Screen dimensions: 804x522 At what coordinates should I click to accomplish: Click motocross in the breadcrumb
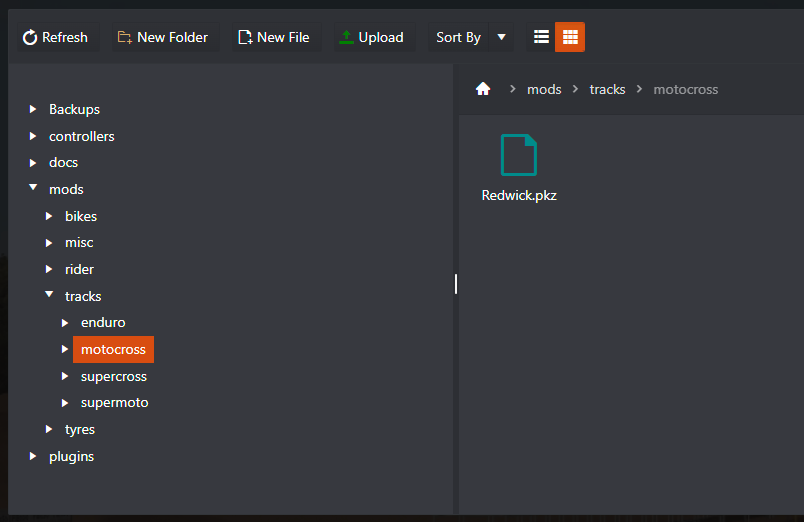pyautogui.click(x=686, y=89)
